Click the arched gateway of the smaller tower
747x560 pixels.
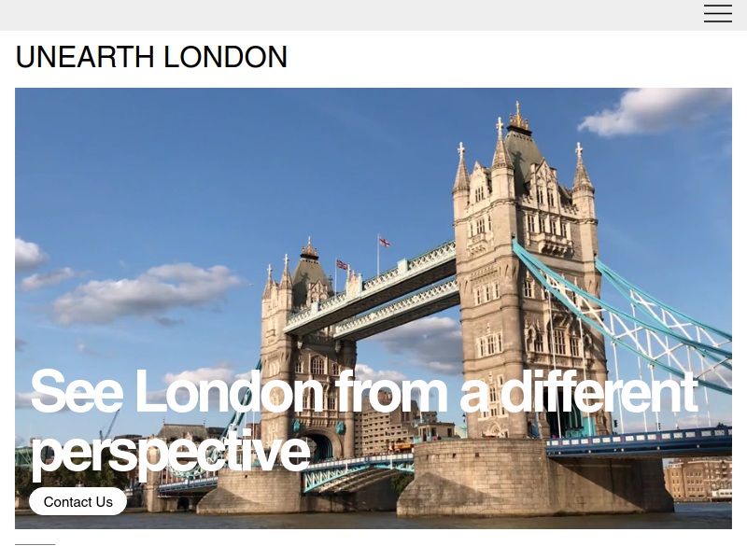(319, 446)
